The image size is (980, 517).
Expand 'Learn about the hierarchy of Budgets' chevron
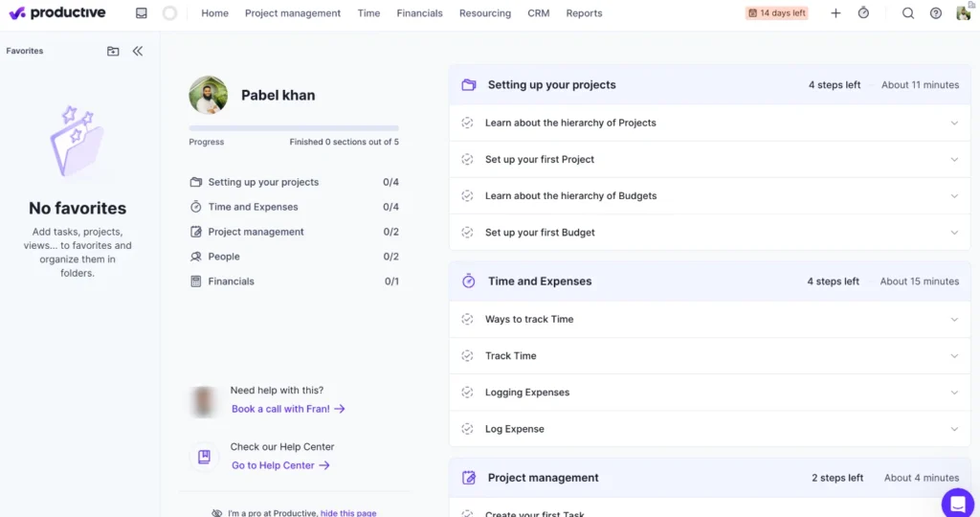(954, 196)
